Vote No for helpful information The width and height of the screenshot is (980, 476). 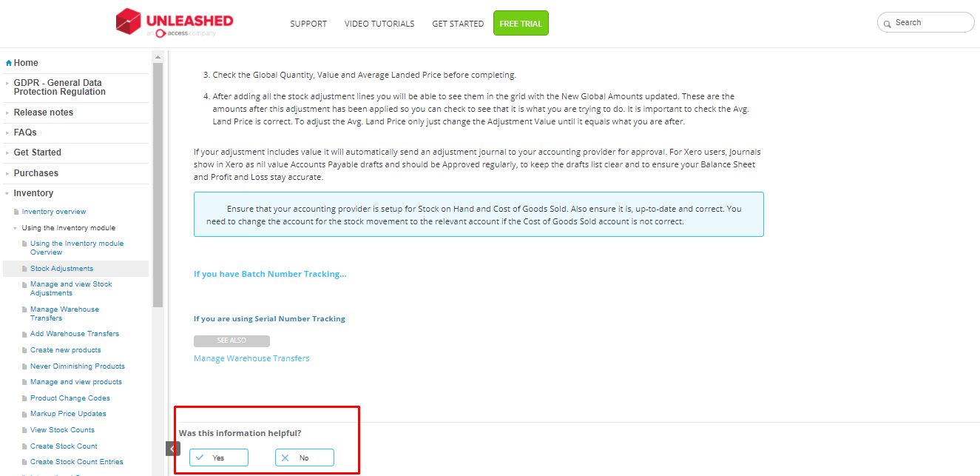[x=304, y=457]
